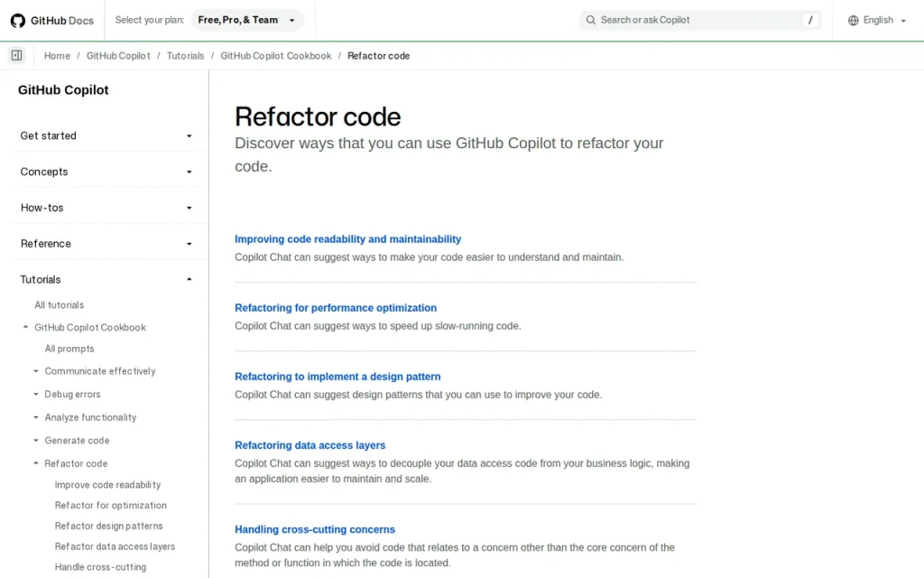924x578 pixels.
Task: Select Handle cross-cutting sidebar item
Action: coord(101,567)
